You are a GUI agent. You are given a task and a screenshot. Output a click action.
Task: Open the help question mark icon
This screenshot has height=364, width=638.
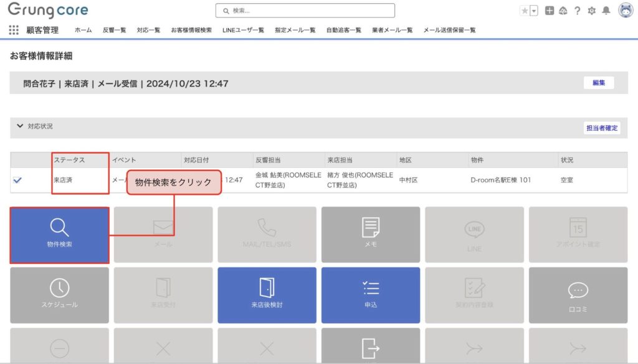pos(578,11)
